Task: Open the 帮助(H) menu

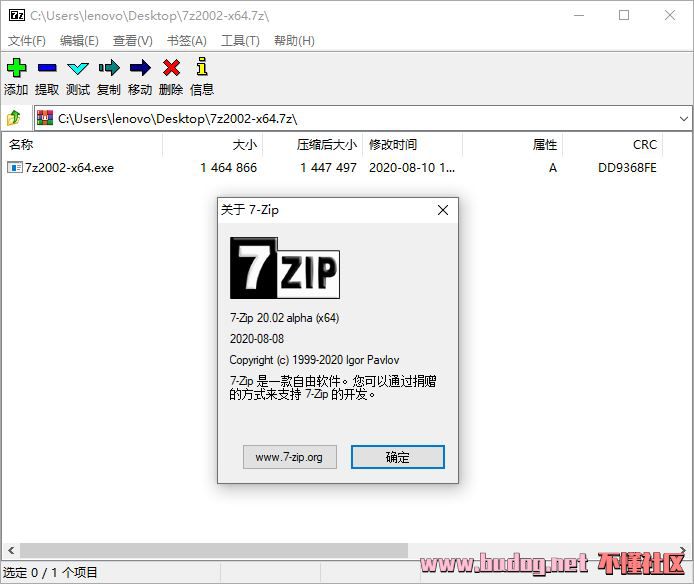Action: coord(294,41)
